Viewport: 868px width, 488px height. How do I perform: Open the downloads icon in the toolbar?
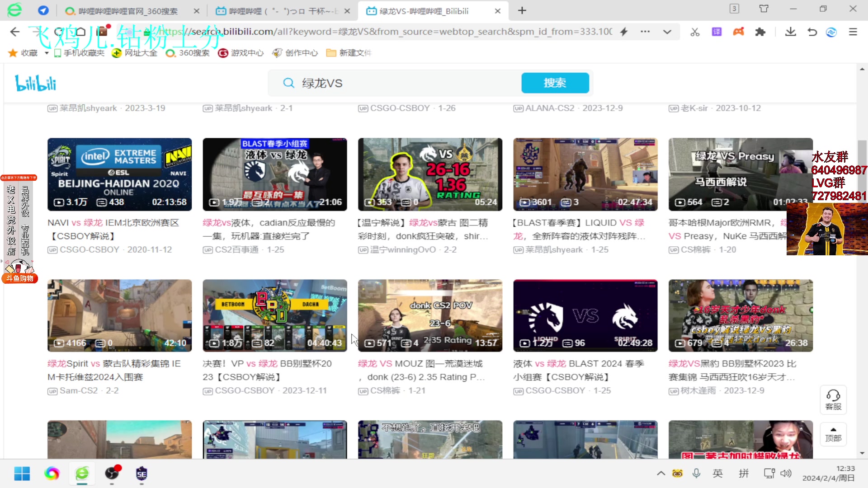pos(790,32)
